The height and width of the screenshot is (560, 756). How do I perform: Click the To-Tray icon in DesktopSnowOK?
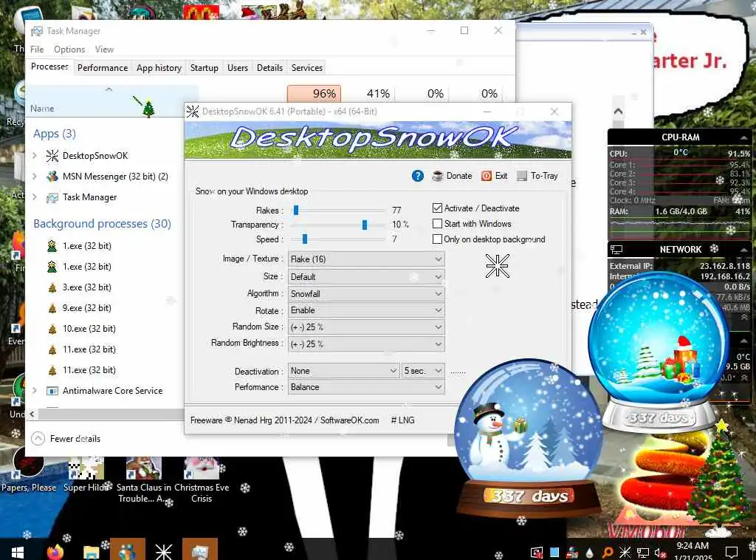coord(521,176)
